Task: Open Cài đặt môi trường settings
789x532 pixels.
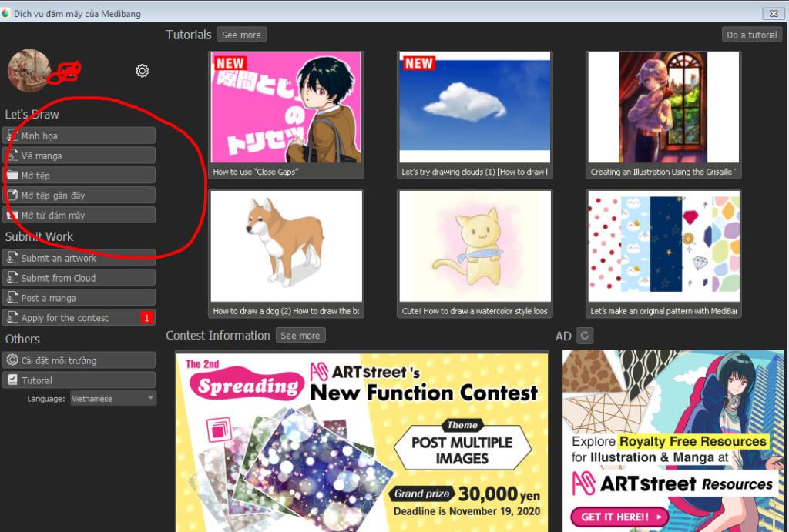Action: coord(79,360)
